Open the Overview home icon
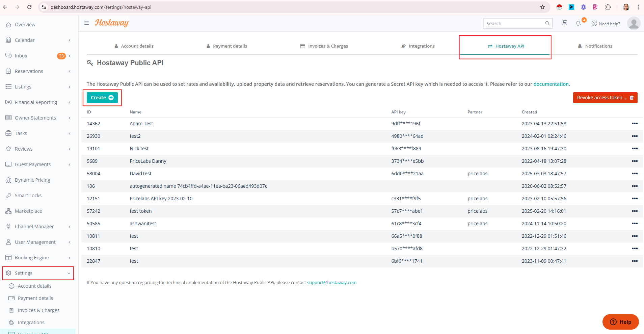644x334 pixels. coord(8,25)
